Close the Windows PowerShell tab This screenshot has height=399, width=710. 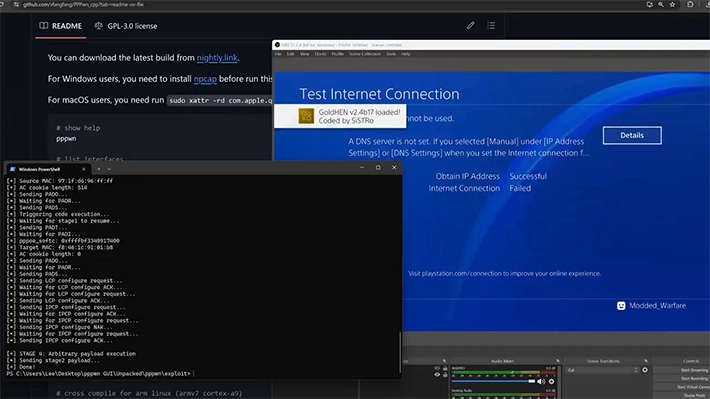83,169
